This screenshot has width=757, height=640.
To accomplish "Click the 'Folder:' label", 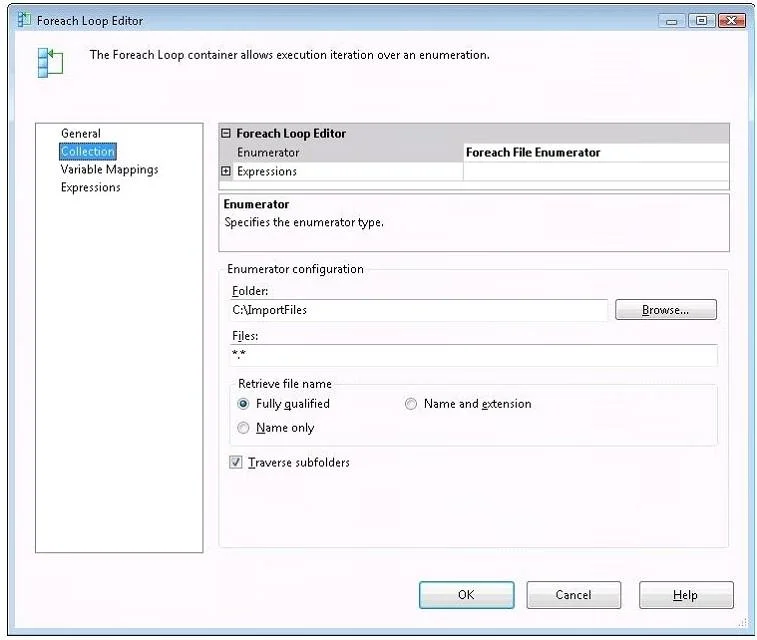I will pyautogui.click(x=250, y=291).
